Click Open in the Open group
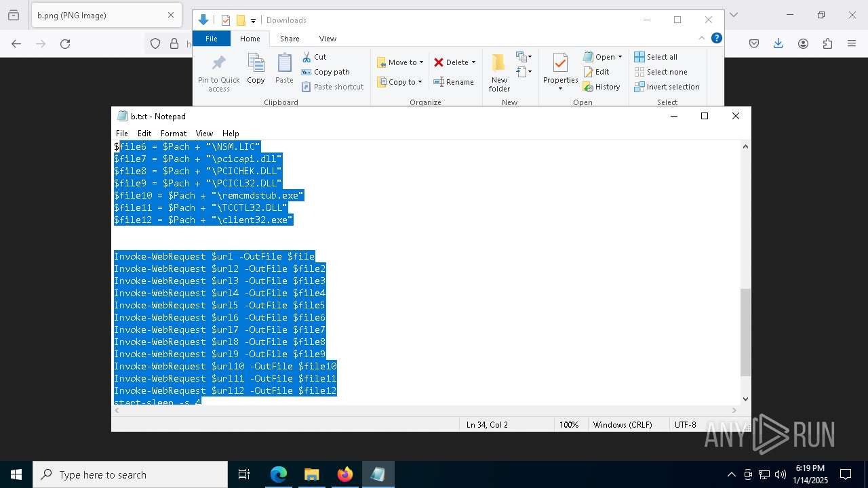The height and width of the screenshot is (488, 868). point(599,57)
